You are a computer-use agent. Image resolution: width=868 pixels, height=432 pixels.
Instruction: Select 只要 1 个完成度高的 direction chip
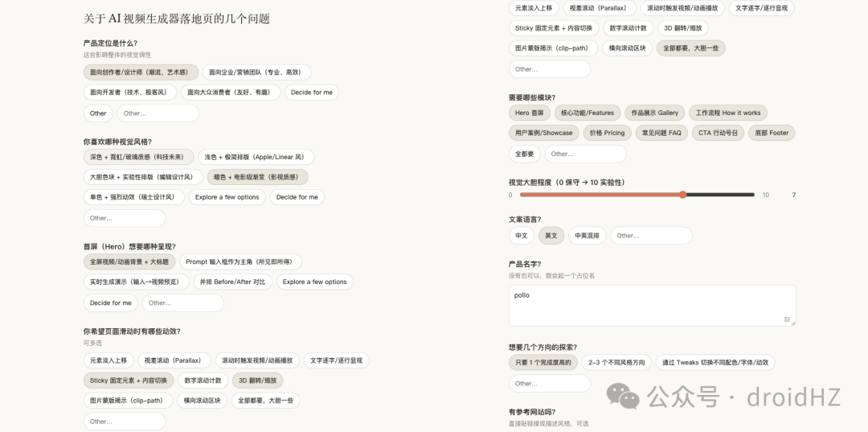click(543, 363)
